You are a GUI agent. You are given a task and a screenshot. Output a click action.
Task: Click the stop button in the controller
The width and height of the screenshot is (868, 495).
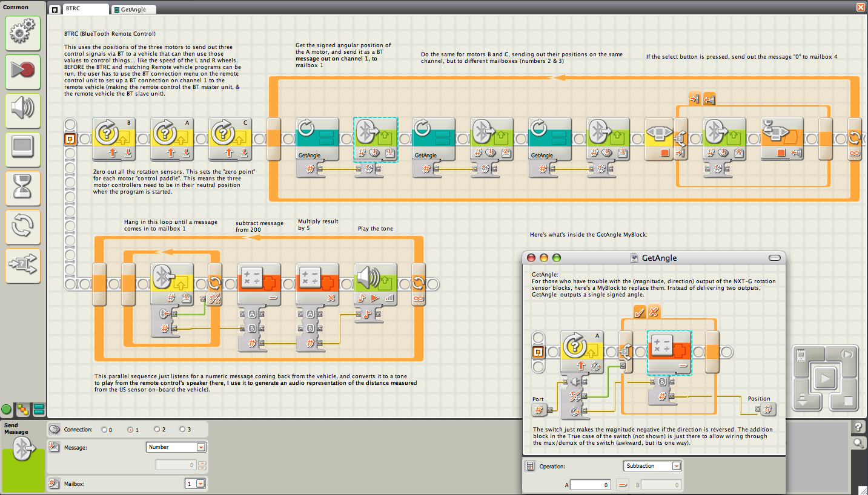(x=847, y=401)
